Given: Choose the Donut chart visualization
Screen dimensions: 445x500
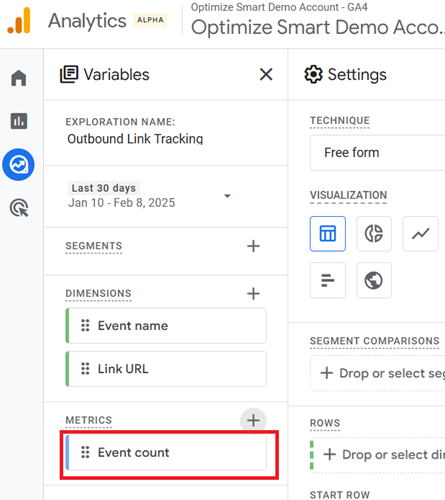Looking at the screenshot, I should click(x=374, y=234).
